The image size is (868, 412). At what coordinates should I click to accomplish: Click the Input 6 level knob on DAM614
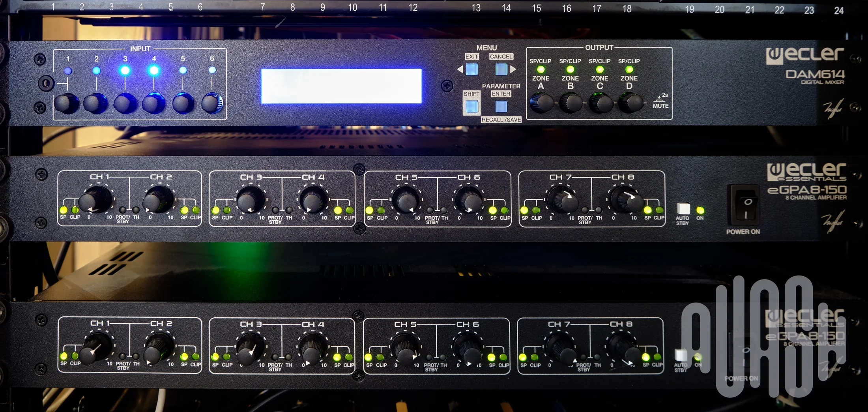pos(212,103)
